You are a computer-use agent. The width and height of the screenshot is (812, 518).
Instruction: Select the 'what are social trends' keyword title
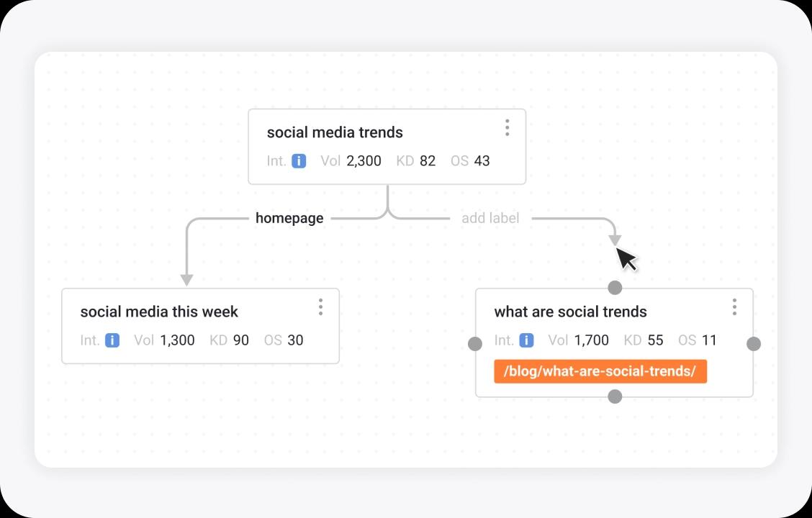(570, 312)
